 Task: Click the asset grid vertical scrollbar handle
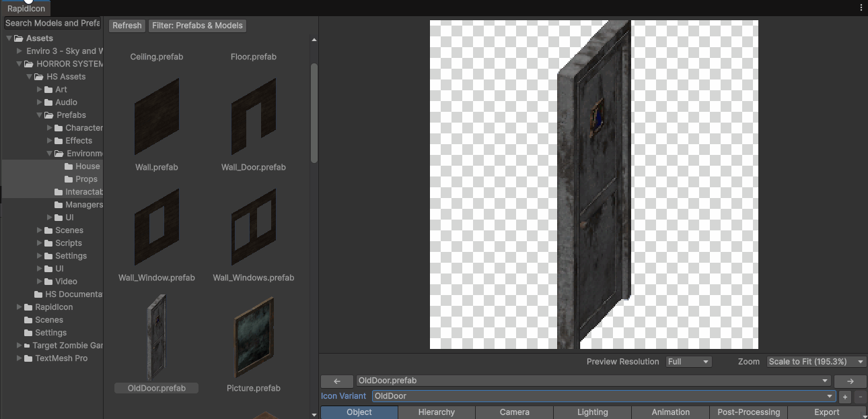(314, 112)
